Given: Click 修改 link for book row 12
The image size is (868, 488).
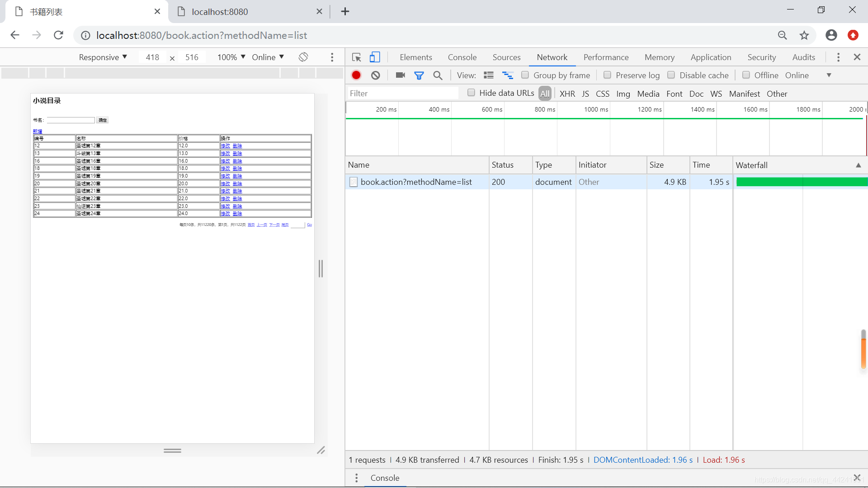Looking at the screenshot, I should click(225, 145).
